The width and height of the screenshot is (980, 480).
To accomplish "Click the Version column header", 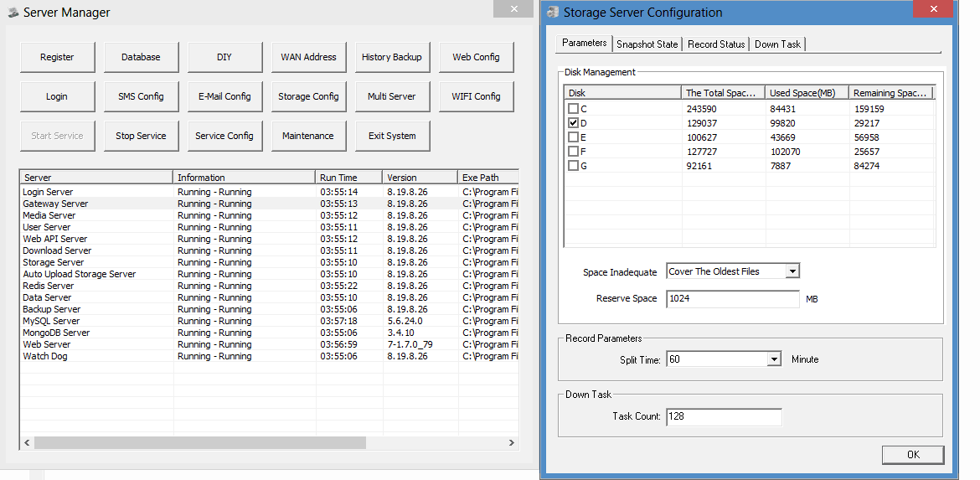I will point(420,178).
